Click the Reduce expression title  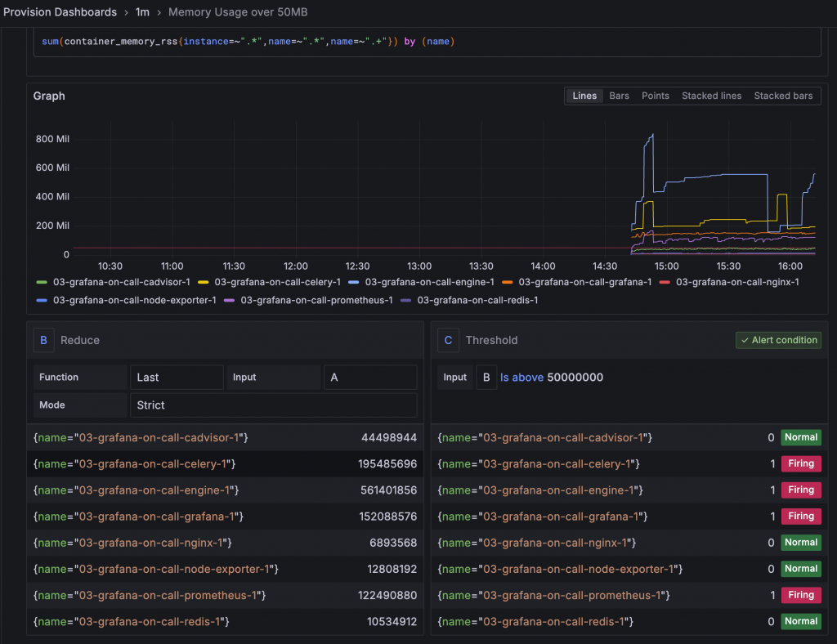pos(80,341)
